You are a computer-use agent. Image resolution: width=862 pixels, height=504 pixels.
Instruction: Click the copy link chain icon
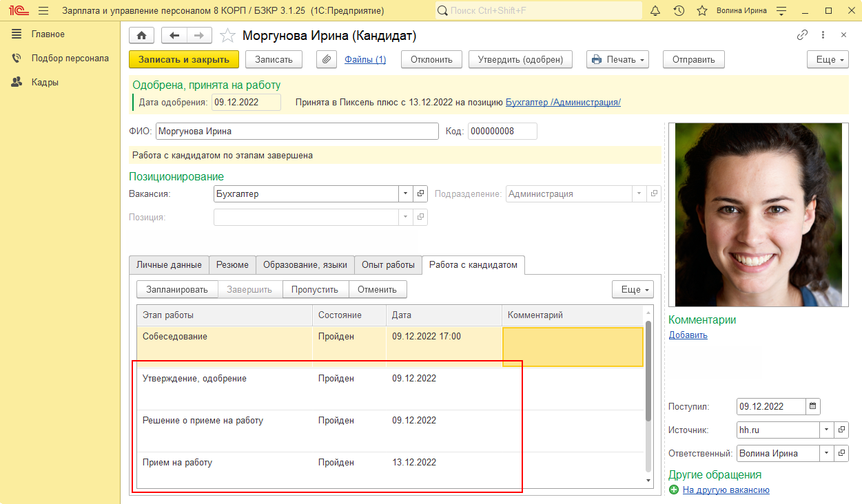pyautogui.click(x=802, y=35)
